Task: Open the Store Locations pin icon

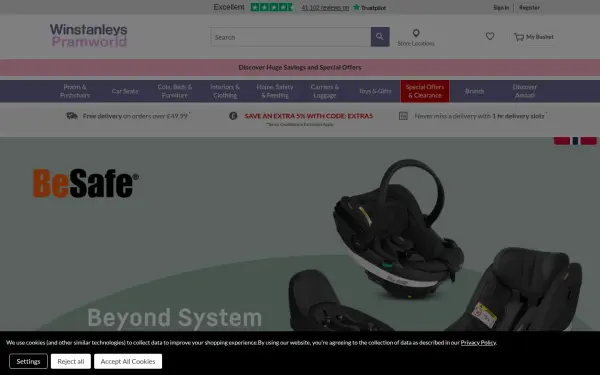Action: click(416, 33)
